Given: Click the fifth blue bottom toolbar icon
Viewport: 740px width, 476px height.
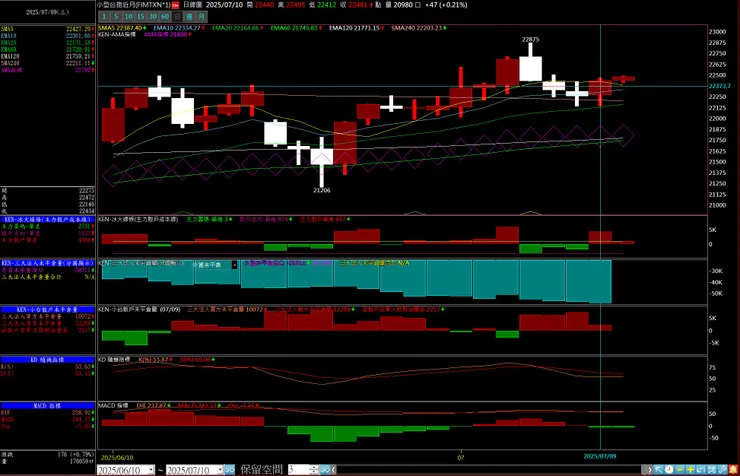Looking at the screenshot, I should 701,470.
